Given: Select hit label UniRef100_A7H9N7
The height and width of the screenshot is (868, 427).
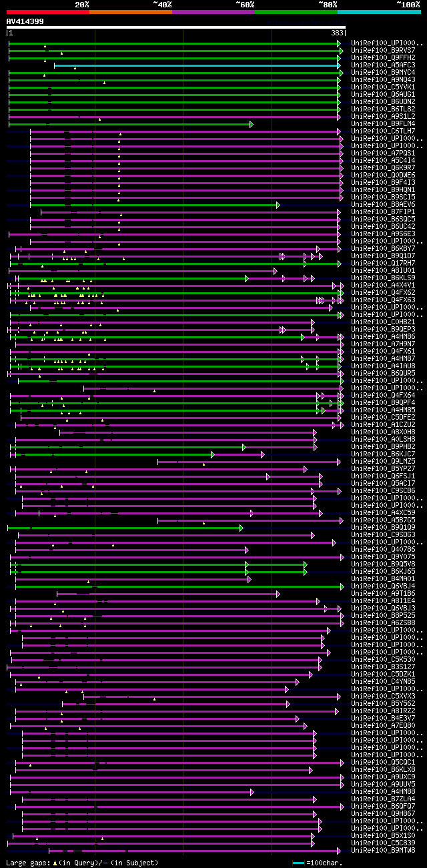Looking at the screenshot, I should [383, 344].
